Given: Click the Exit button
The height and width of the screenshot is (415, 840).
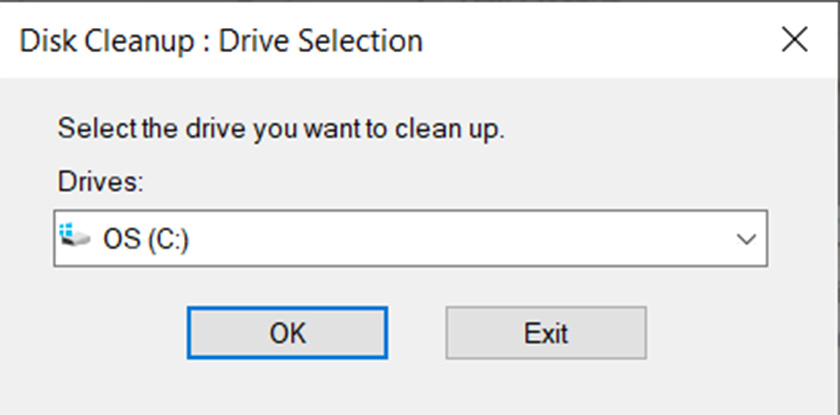Looking at the screenshot, I should pyautogui.click(x=545, y=332).
